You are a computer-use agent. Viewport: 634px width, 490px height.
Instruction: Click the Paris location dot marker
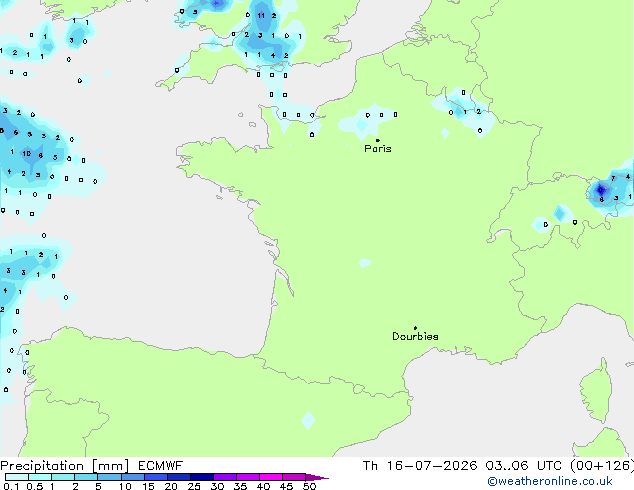coord(378,140)
